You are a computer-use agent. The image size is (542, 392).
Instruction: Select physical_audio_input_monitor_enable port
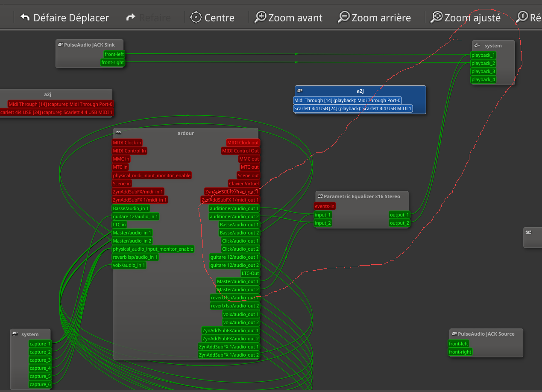click(153, 249)
